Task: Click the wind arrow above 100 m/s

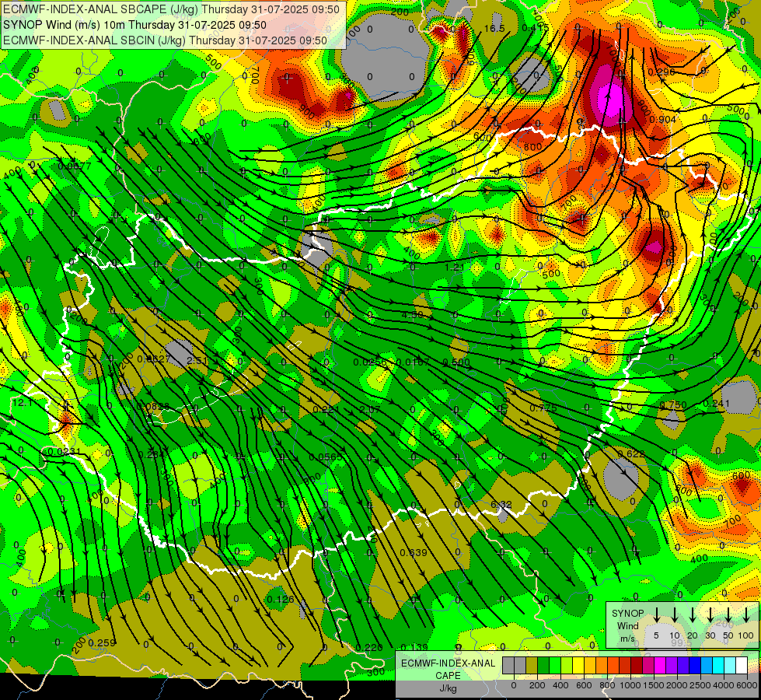Action: coord(746,614)
